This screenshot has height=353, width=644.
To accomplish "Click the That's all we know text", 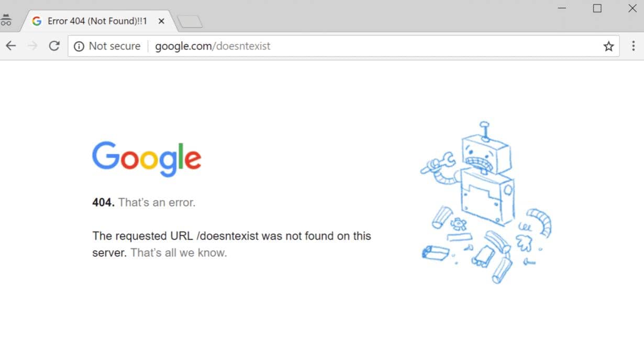I will tap(179, 253).
